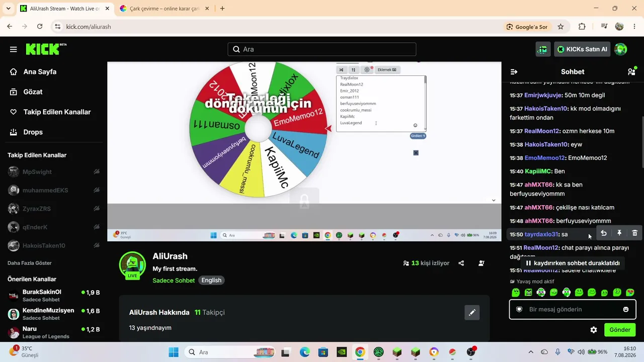This screenshot has height=362, width=644.
Task: Select the heart-eyes green emote
Action: (630, 293)
